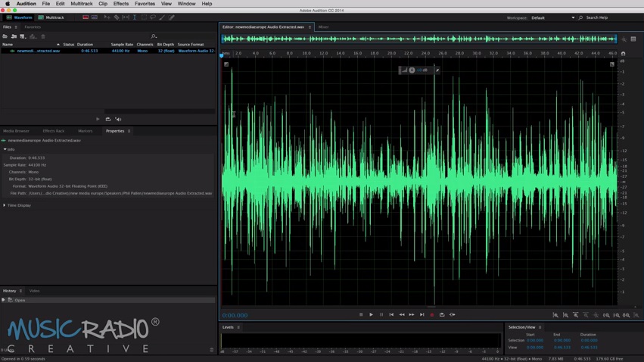Collapse the Info section in Properties
Screen dimensions: 644x362
[5, 149]
